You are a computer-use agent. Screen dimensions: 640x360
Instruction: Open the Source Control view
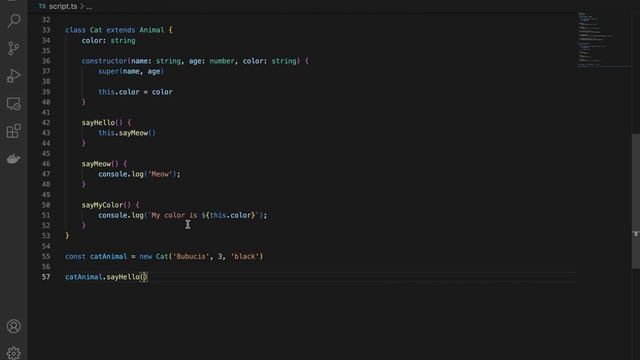click(13, 48)
